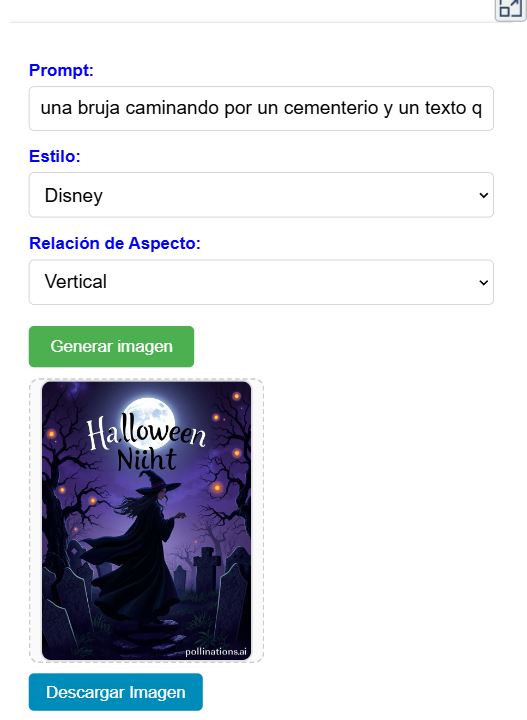The image size is (527, 720).
Task: Click the pollinations.ai watermark on the image
Action: tap(215, 651)
